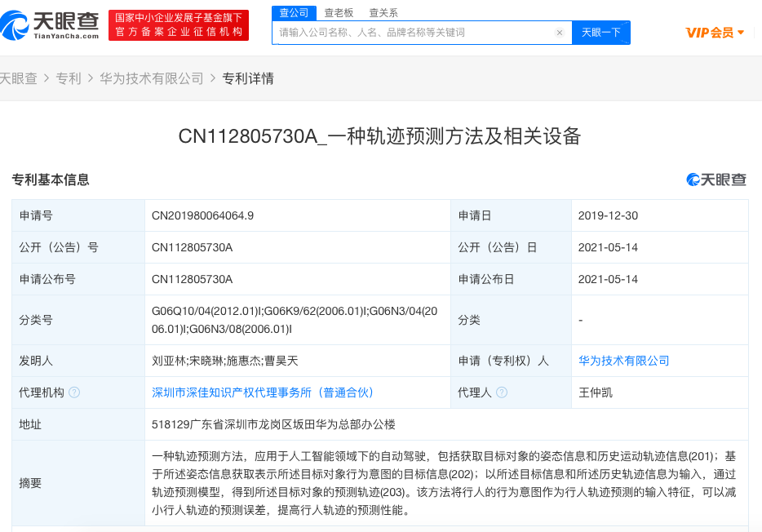Click application number CN201980064064.9
This screenshot has width=762, height=532.
point(202,215)
